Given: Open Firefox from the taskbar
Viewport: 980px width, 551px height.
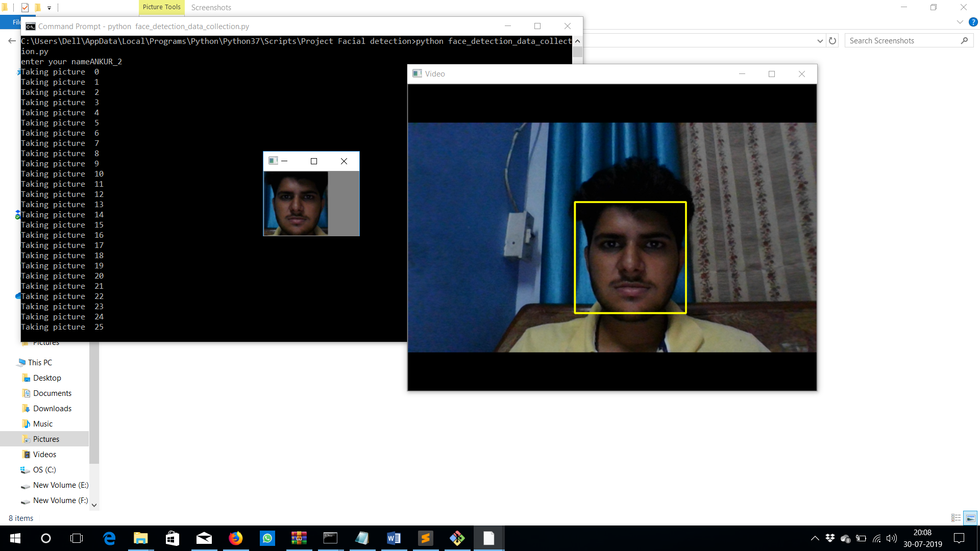Looking at the screenshot, I should tap(235, 538).
